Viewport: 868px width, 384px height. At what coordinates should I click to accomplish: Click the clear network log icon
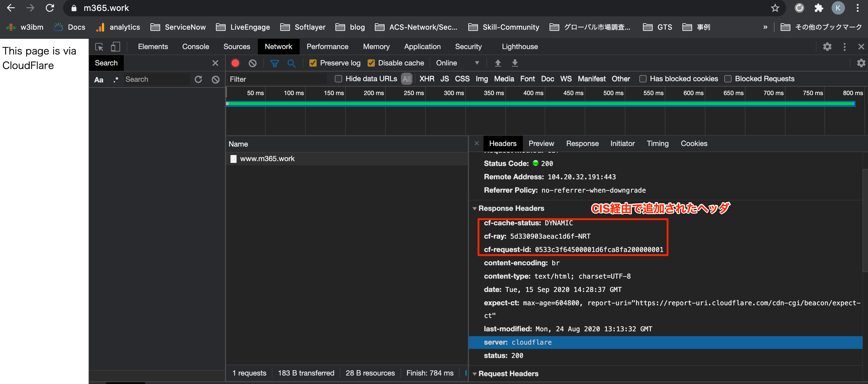(x=252, y=63)
